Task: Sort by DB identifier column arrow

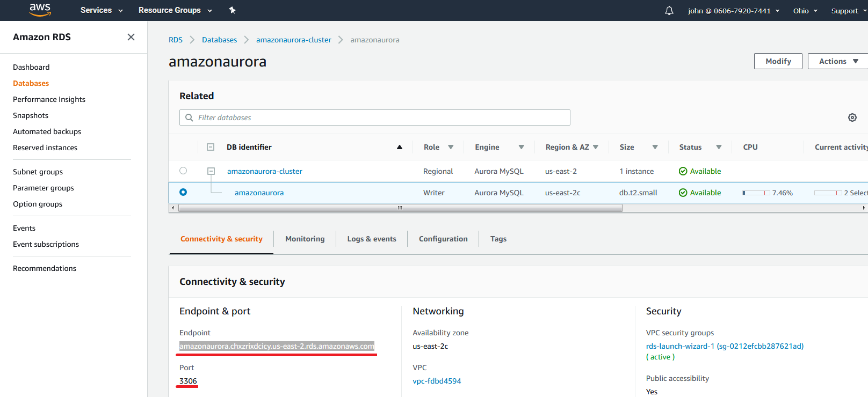Action: (x=400, y=147)
